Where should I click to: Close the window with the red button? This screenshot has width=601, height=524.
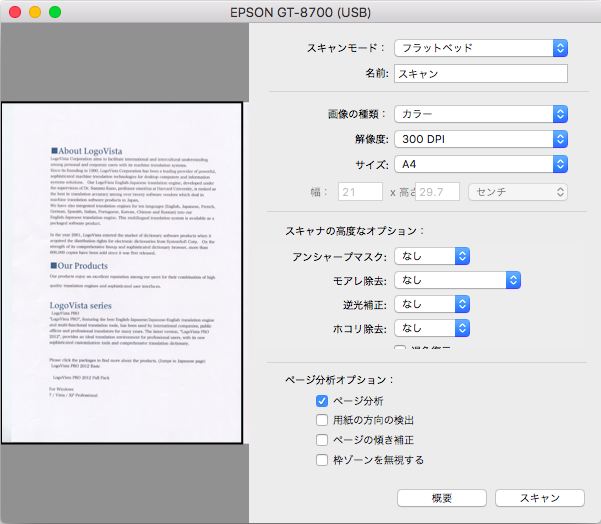pyautogui.click(x=15, y=12)
